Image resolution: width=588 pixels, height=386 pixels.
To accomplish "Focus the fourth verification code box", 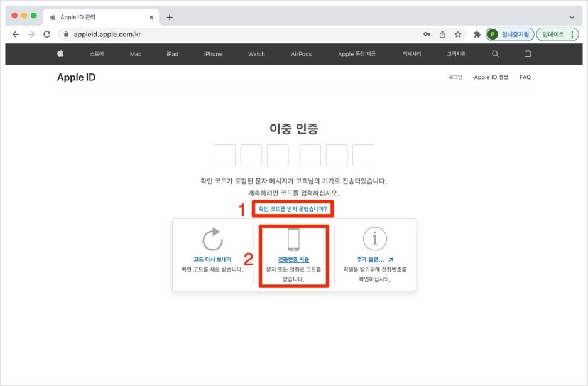I will point(310,155).
